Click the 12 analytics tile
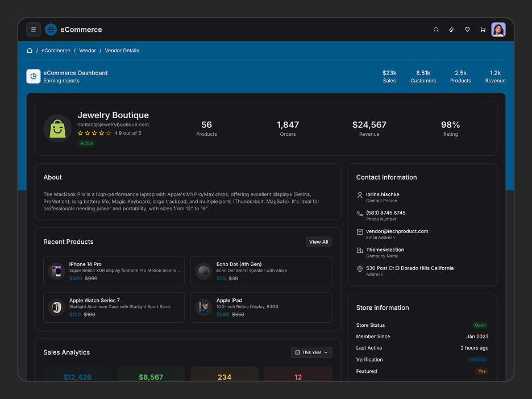This screenshot has height=399, width=532. coord(298,374)
